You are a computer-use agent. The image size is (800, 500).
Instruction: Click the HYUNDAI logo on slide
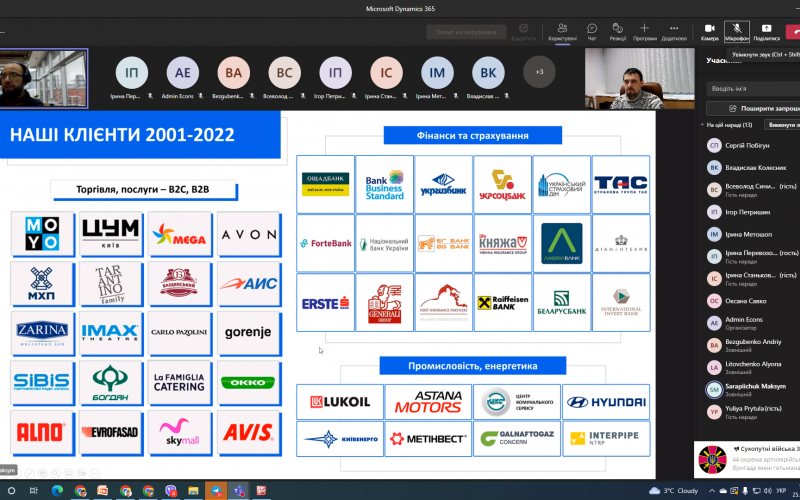(606, 402)
